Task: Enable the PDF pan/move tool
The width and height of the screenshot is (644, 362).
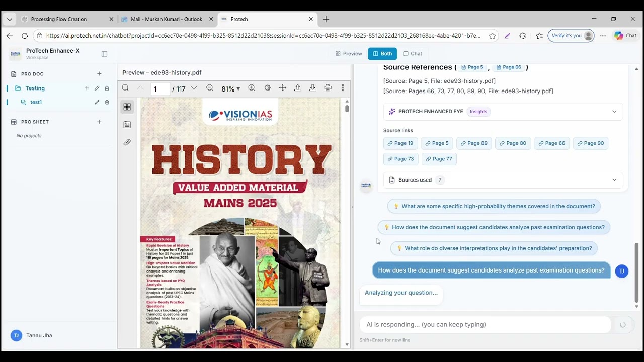Action: click(x=283, y=88)
